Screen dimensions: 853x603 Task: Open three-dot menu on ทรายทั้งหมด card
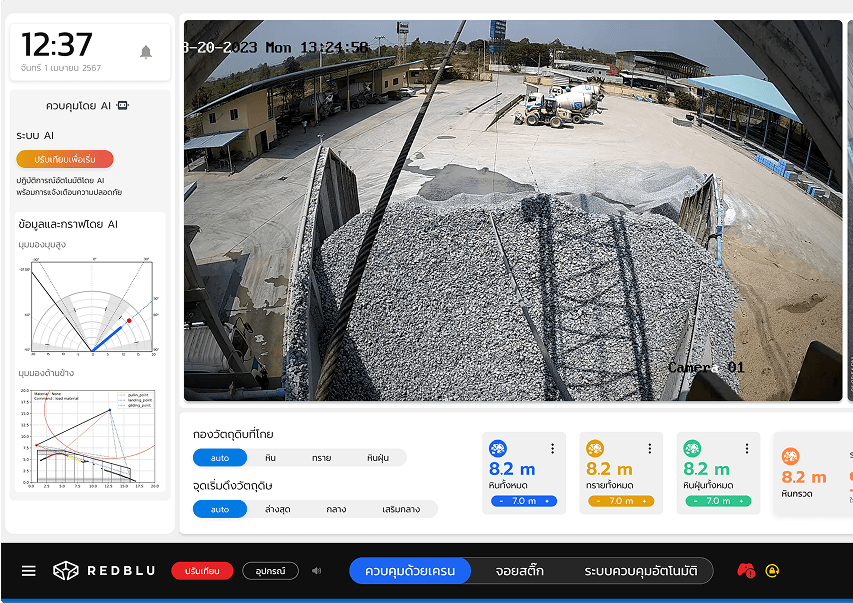[649, 449]
